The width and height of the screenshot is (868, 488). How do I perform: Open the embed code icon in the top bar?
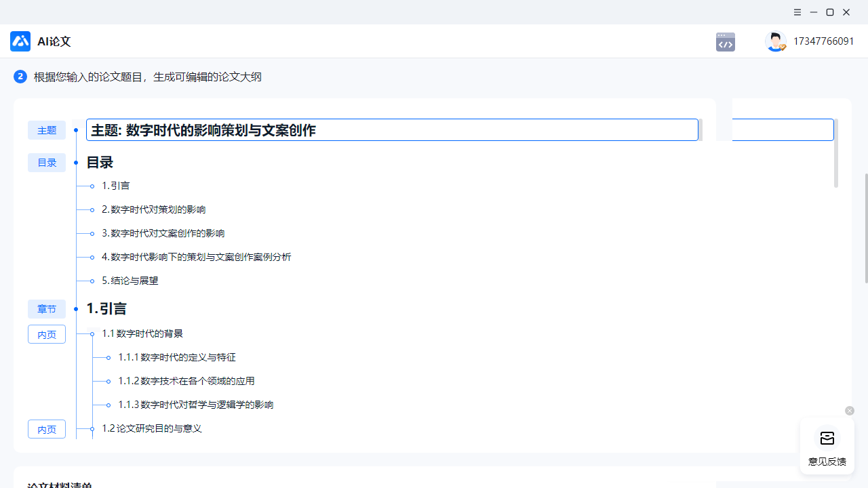pyautogui.click(x=725, y=41)
